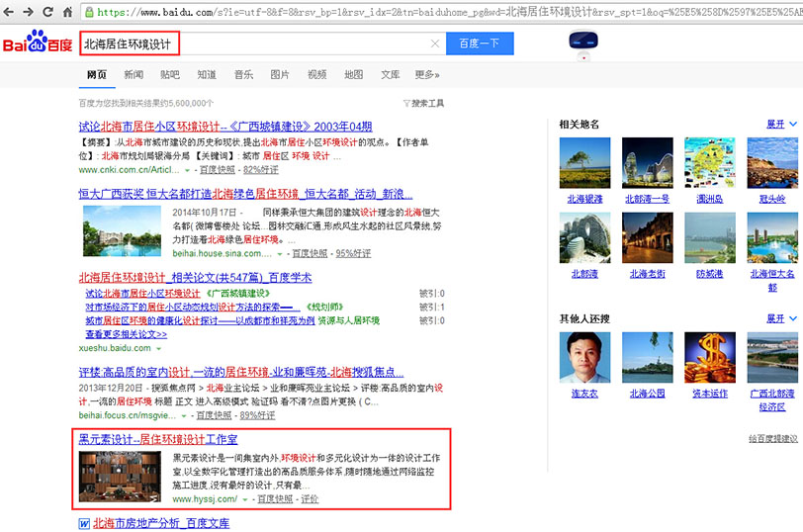Open the 搜索工具 filter
Image resolution: width=803 pixels, height=532 pixels.
[423, 104]
